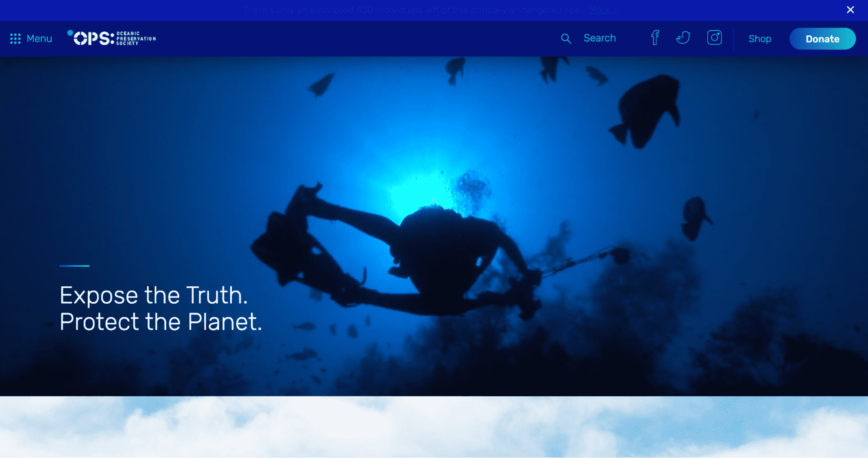Click the teal dot in the OPS logo
This screenshot has height=458, width=868.
[70, 32]
